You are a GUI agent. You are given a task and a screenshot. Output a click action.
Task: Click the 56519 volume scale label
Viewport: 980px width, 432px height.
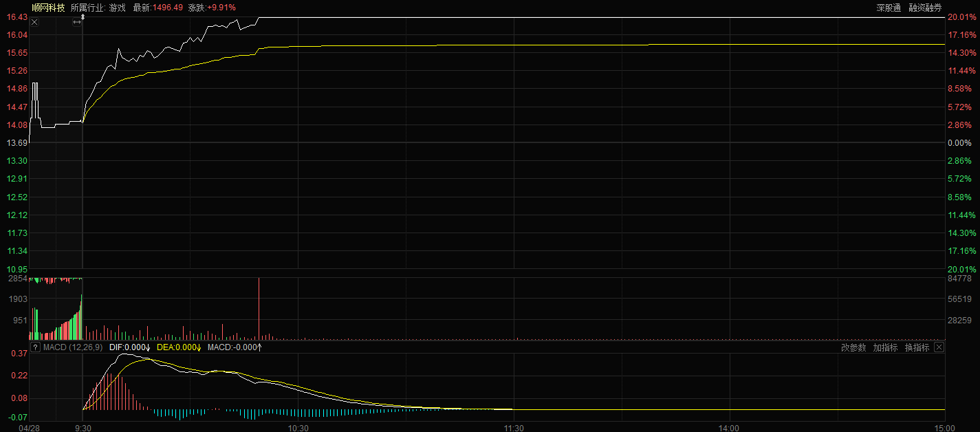[959, 299]
